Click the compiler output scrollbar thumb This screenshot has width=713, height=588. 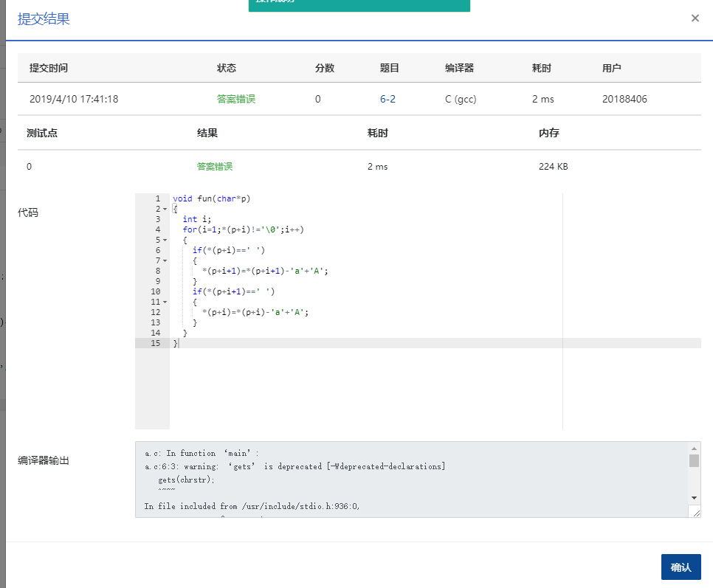point(694,461)
